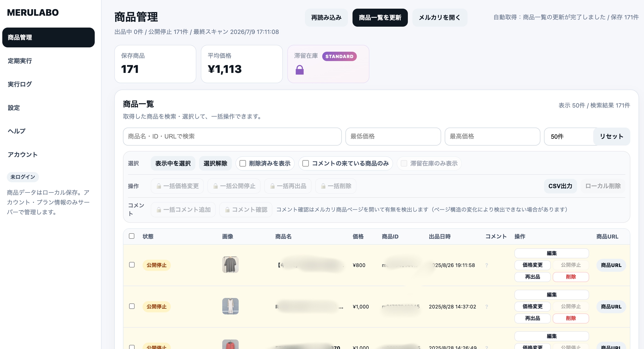Click the 状態 column header
The width and height of the screenshot is (644, 349).
point(148,236)
